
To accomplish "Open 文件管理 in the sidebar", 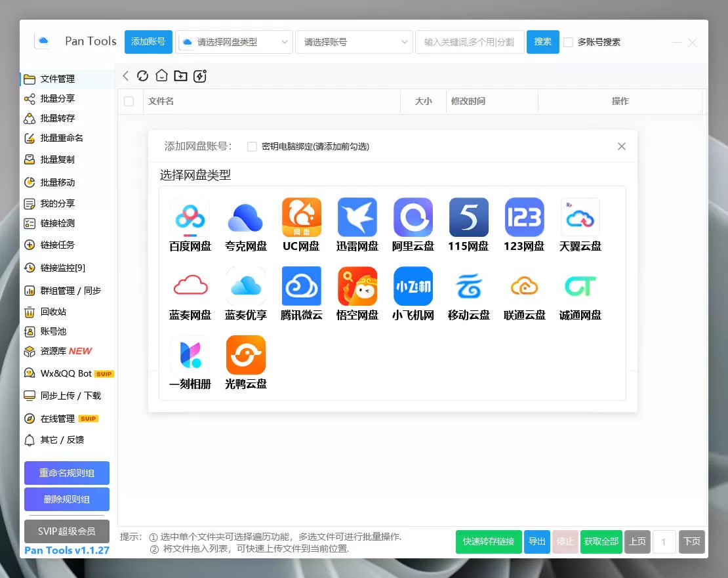I will coord(68,79).
